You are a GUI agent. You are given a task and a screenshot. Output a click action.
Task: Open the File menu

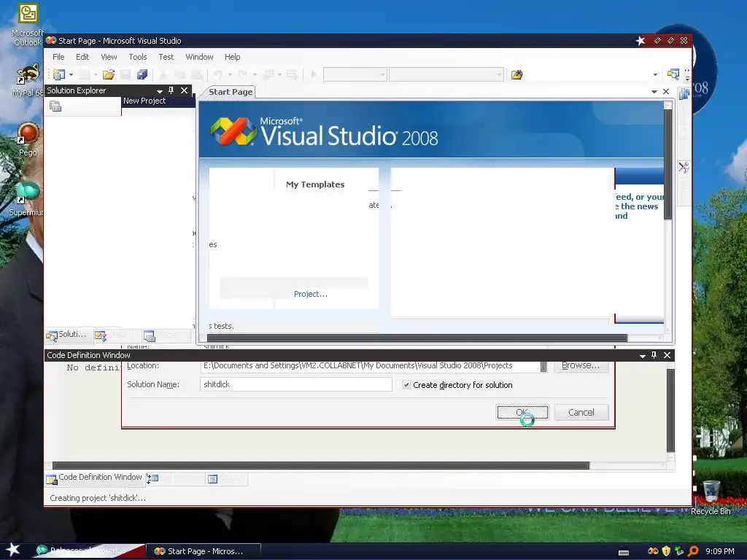[x=58, y=57]
